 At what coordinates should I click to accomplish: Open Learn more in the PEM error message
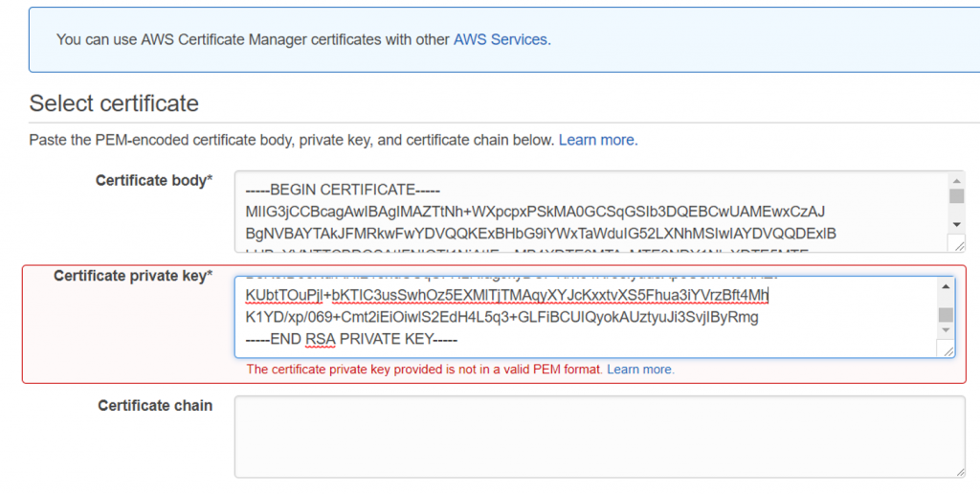640,369
